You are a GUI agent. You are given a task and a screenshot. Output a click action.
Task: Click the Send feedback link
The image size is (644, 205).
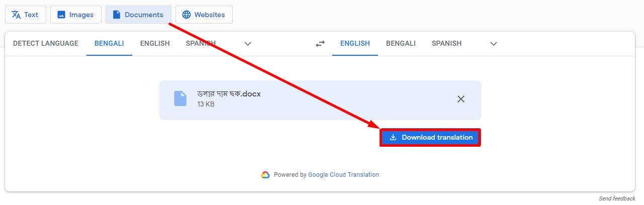[617, 198]
